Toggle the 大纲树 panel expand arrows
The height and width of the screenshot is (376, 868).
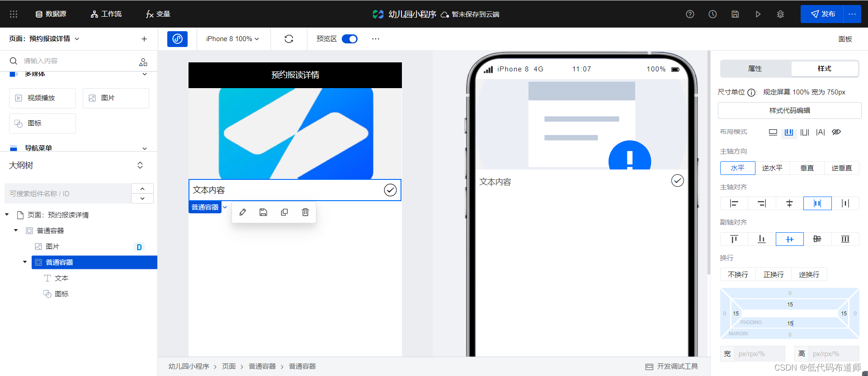click(x=140, y=165)
